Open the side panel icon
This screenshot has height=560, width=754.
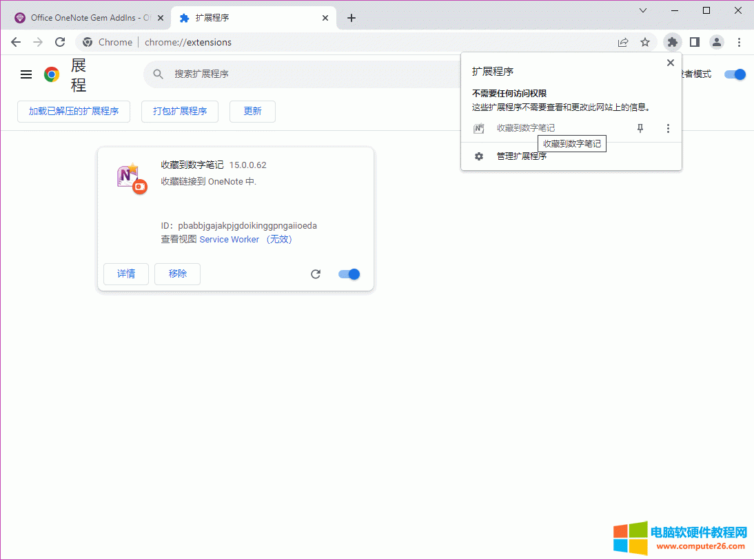point(695,42)
